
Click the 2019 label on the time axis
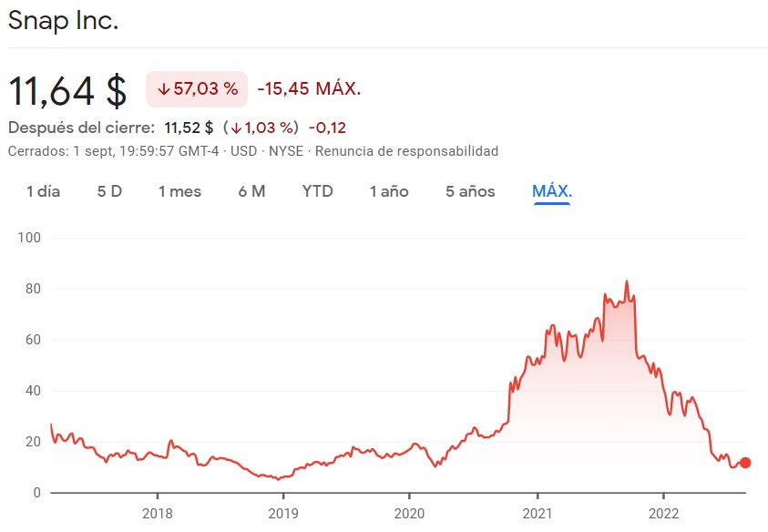(x=283, y=514)
